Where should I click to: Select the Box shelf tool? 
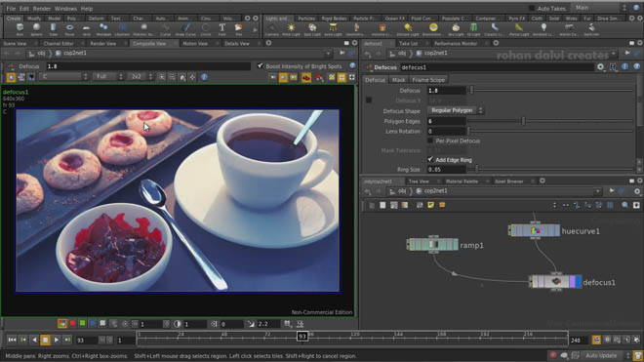tap(20, 29)
